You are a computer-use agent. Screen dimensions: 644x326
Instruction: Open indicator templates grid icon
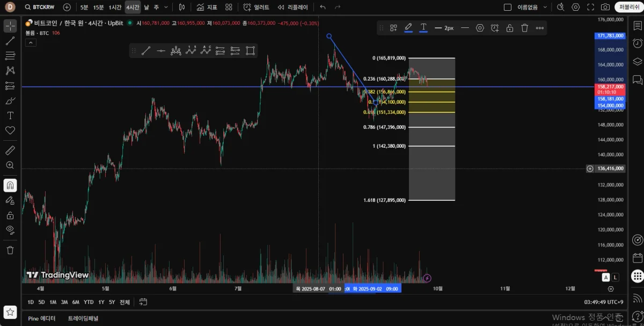click(x=229, y=7)
